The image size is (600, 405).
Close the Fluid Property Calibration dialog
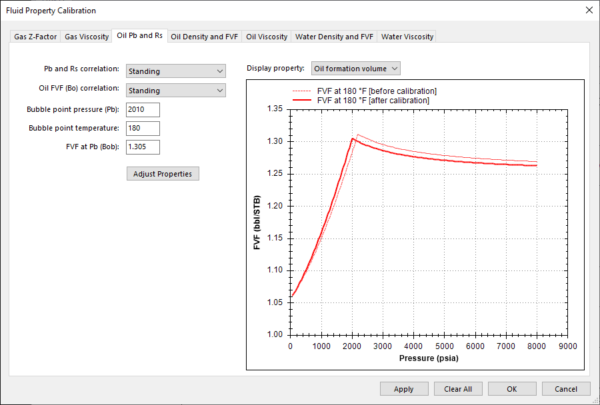(583, 9)
